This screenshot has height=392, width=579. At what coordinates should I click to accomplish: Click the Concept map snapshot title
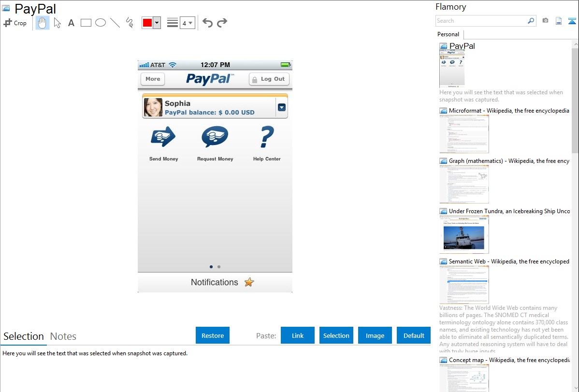tap(509, 360)
